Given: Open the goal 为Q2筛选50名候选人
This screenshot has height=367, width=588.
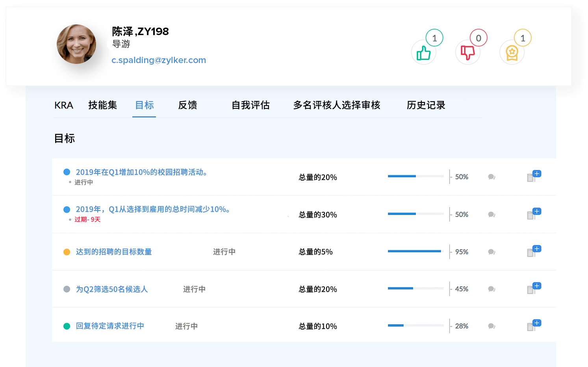Looking at the screenshot, I should click(112, 289).
